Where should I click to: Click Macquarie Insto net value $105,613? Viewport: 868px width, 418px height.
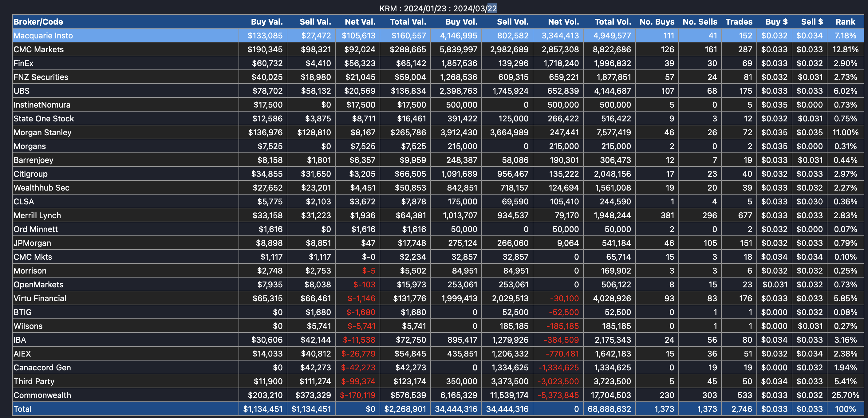[x=358, y=36]
